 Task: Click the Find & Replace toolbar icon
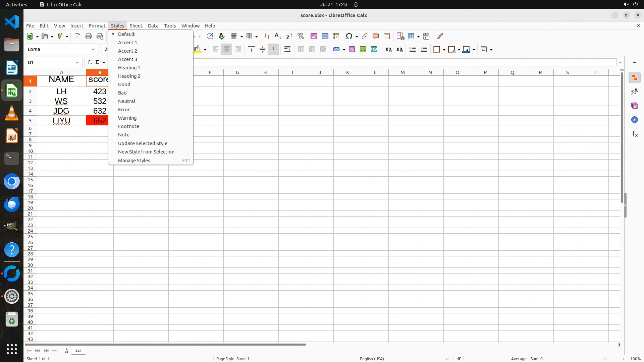210,36
